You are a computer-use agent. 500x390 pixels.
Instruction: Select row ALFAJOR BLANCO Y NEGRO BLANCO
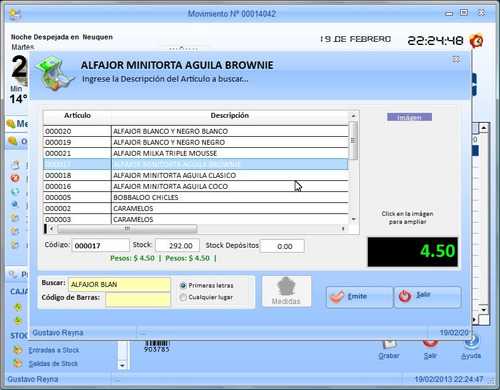point(196,131)
